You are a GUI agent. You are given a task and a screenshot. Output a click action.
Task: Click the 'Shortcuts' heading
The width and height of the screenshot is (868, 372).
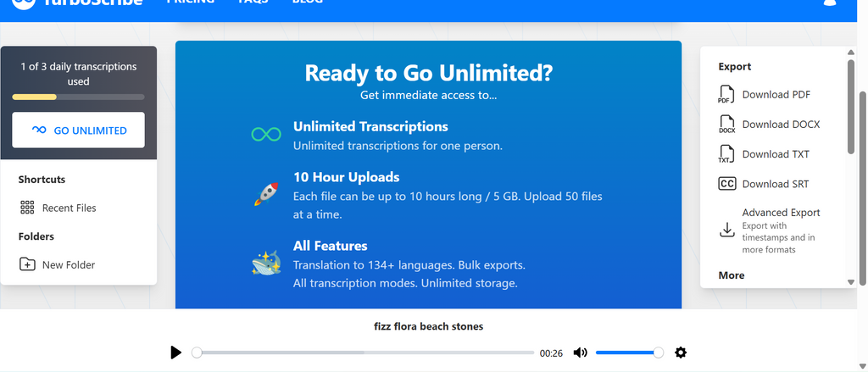[x=42, y=180]
